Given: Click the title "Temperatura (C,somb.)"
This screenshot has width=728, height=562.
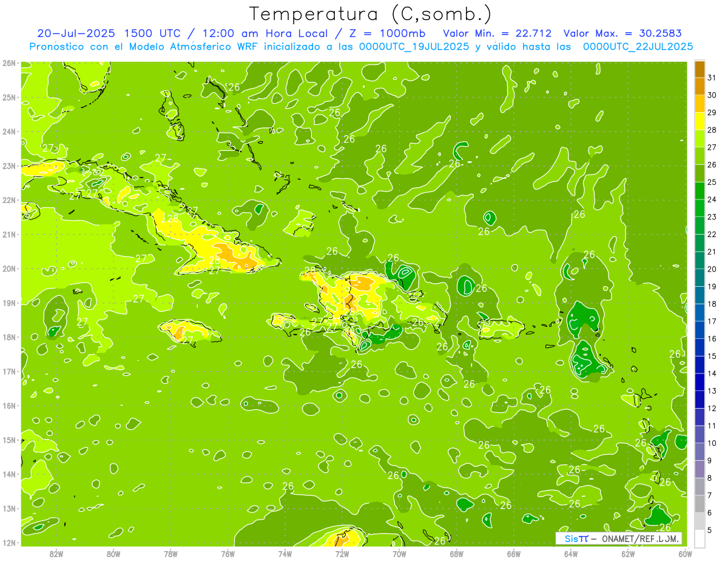Looking at the screenshot, I should pos(371,15).
